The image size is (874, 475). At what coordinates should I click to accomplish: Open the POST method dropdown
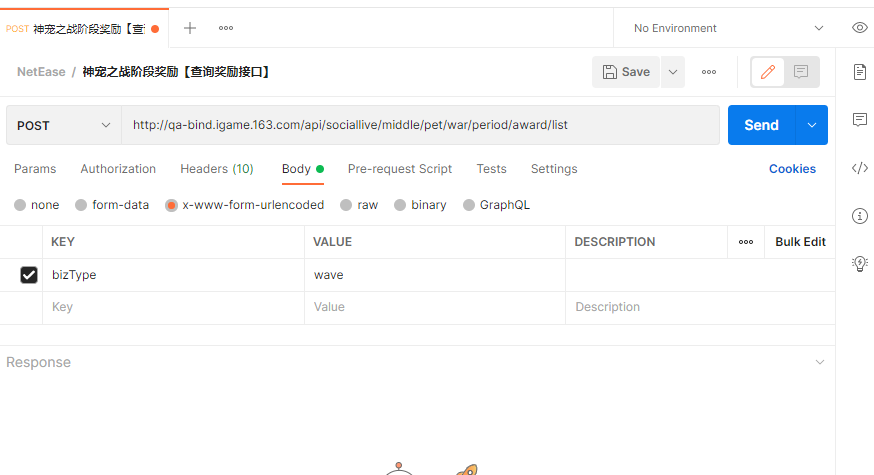(x=64, y=125)
